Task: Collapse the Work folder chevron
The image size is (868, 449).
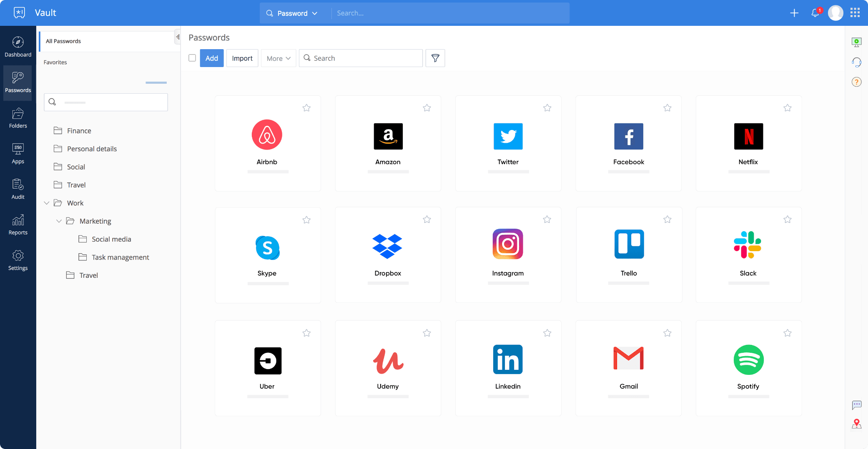Action: (x=47, y=203)
